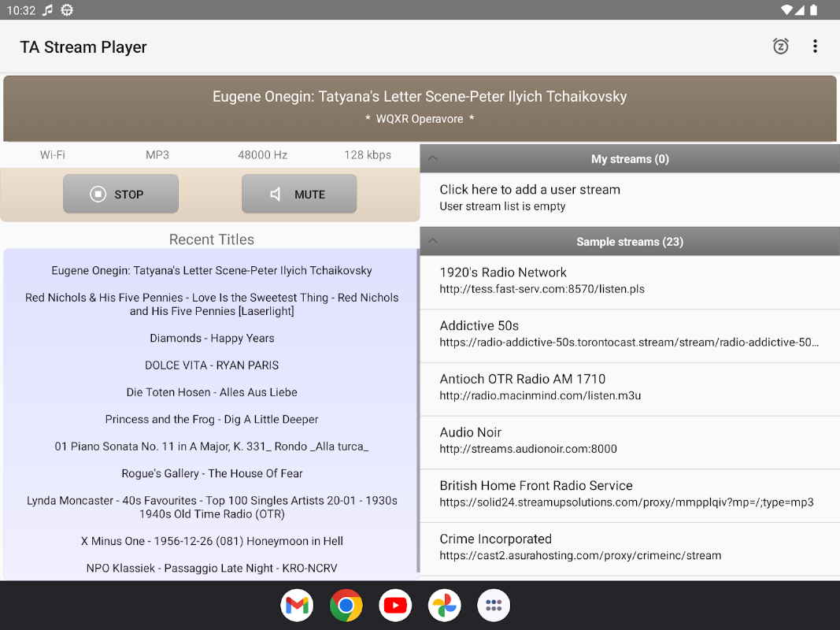The width and height of the screenshot is (840, 630).
Task: Choose Antioch OTR Radio AM 1710
Action: 630,387
